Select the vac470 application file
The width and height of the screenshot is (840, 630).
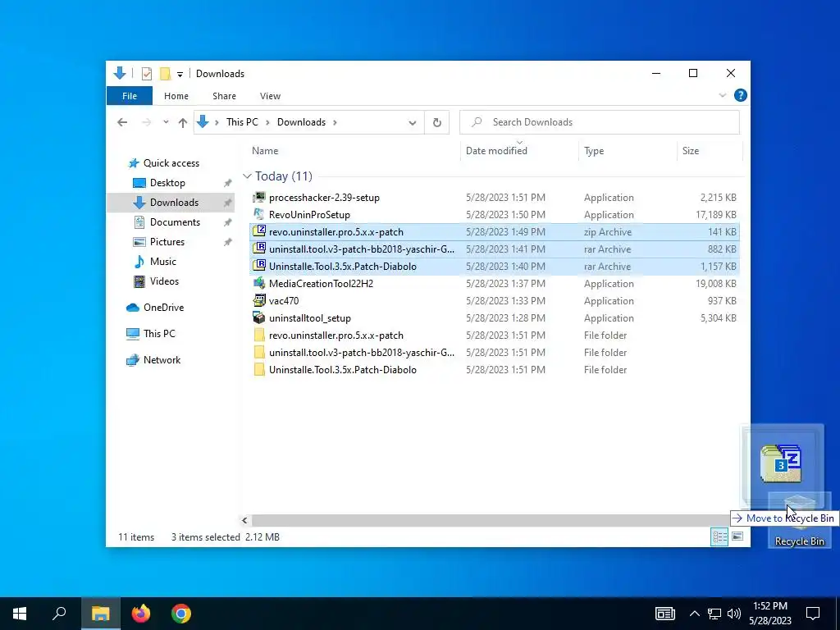[494, 300]
